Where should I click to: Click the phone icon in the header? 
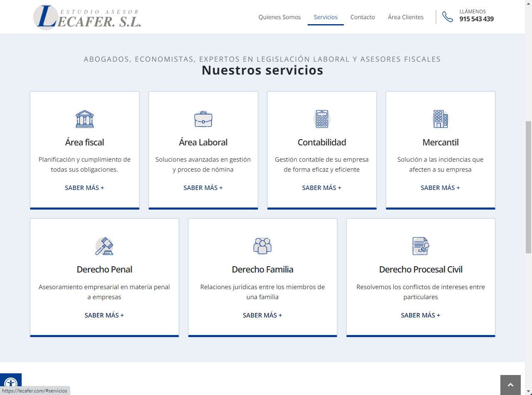click(x=447, y=17)
